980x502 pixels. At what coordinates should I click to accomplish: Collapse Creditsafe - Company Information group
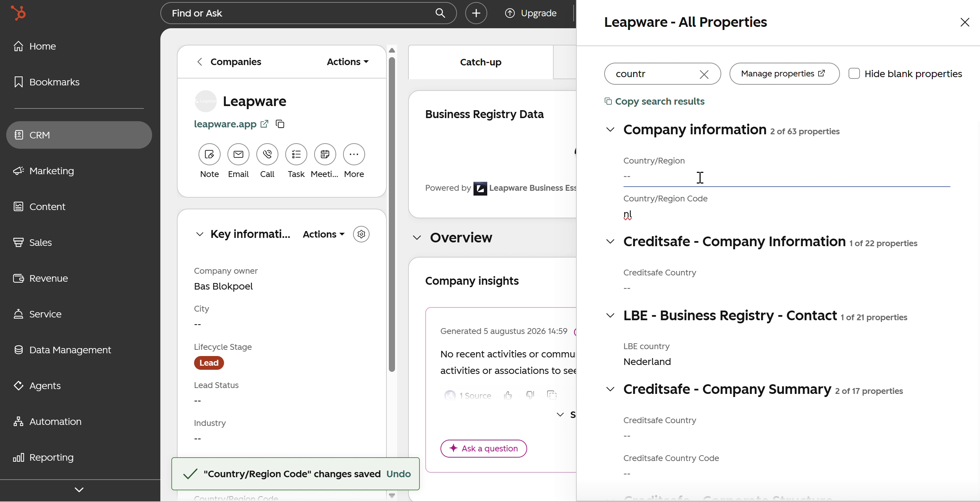pos(610,241)
